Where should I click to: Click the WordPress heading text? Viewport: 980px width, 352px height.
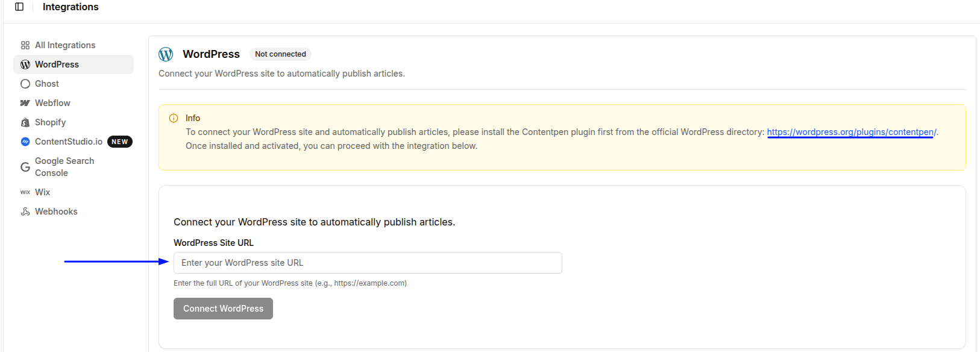(211, 54)
